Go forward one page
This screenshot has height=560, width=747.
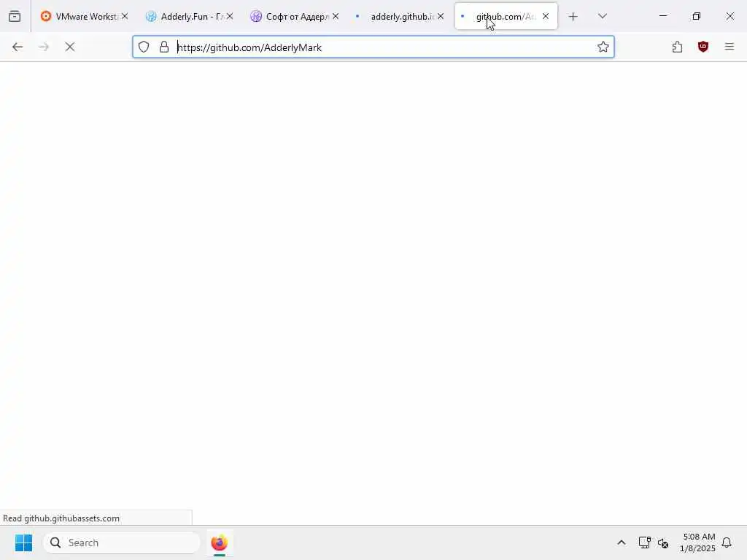click(x=44, y=47)
